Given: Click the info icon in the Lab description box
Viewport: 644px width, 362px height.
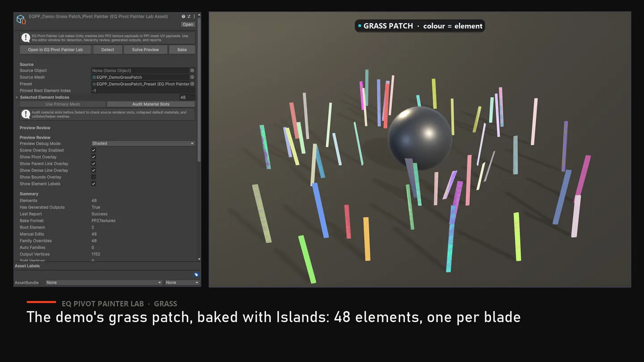Looking at the screenshot, I should coord(26,38).
